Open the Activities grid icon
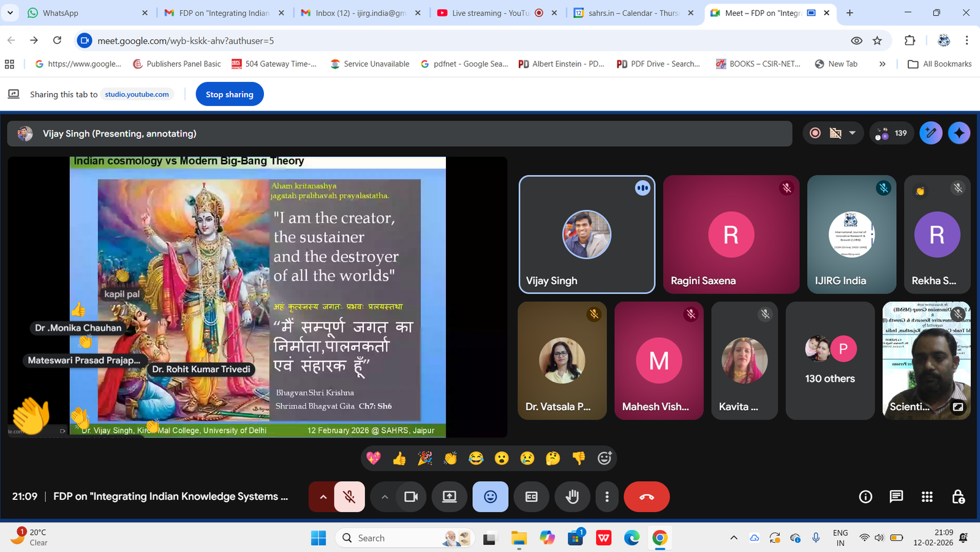This screenshot has height=552, width=980. [x=927, y=496]
